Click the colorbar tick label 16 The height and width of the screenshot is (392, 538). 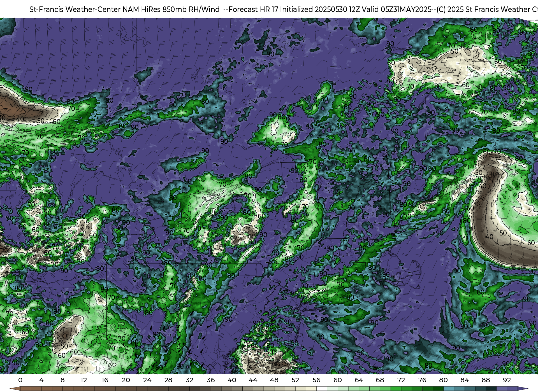105,380
